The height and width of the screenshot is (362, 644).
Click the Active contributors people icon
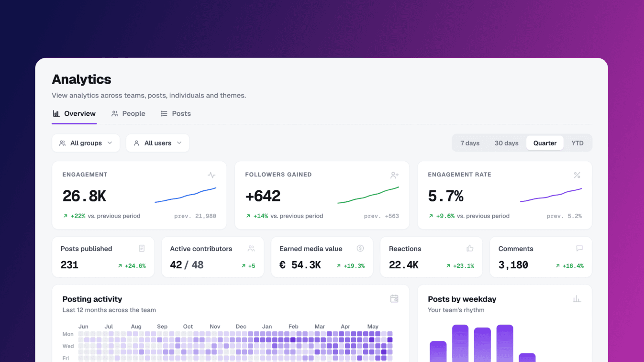[x=251, y=249]
